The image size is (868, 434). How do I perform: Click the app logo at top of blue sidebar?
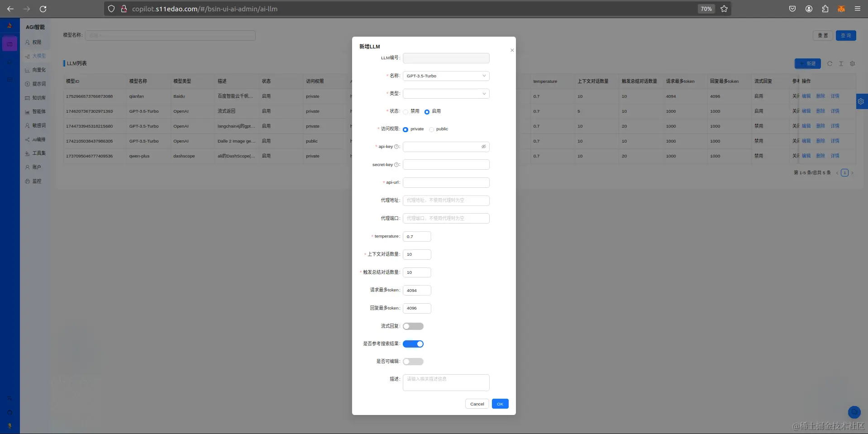(x=10, y=26)
